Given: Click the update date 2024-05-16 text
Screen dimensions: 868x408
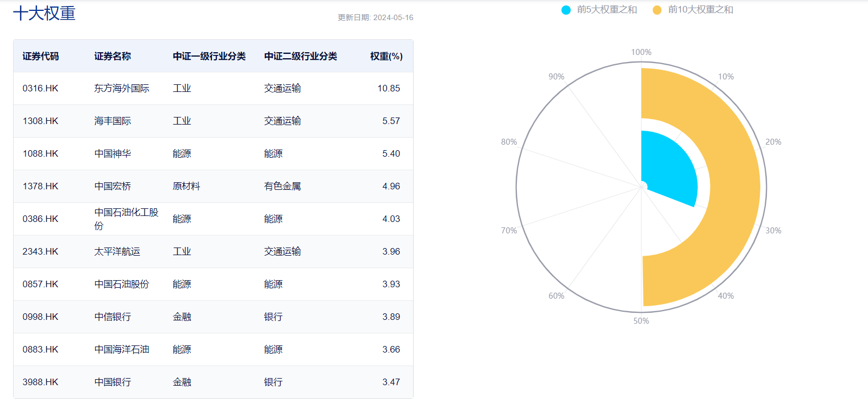Looking at the screenshot, I should [376, 17].
